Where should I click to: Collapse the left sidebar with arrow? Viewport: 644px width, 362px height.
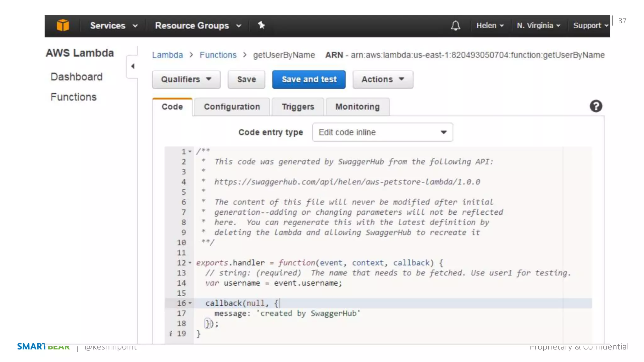133,66
